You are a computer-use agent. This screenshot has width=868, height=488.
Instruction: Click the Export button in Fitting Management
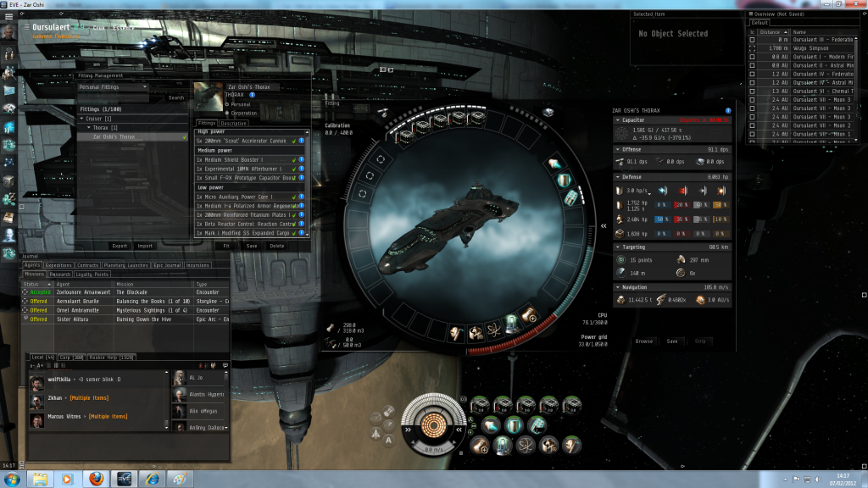point(119,246)
